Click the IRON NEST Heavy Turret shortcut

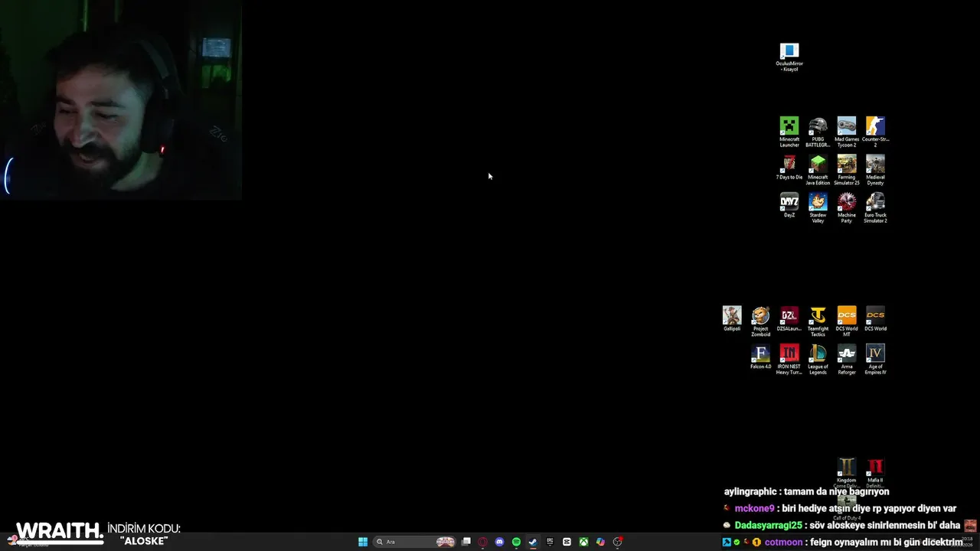(789, 360)
